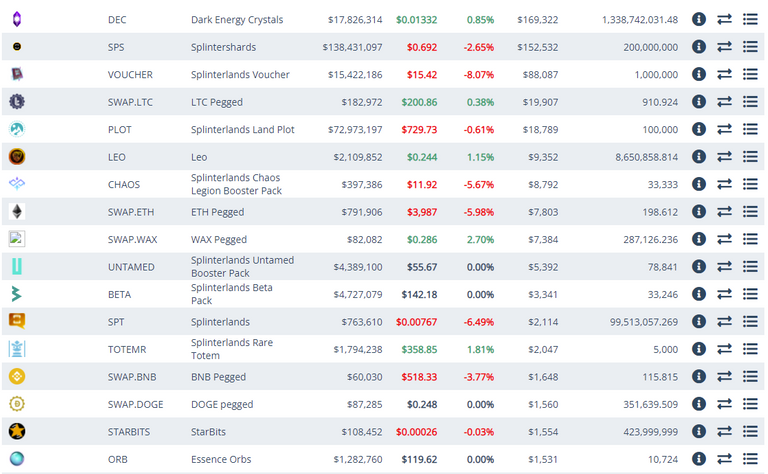Click the TOTEMR totem logo
The width and height of the screenshot is (768, 474).
[17, 349]
